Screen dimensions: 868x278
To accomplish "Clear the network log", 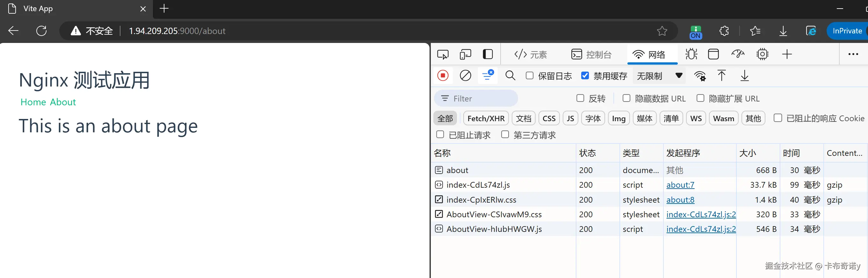I will coord(465,76).
